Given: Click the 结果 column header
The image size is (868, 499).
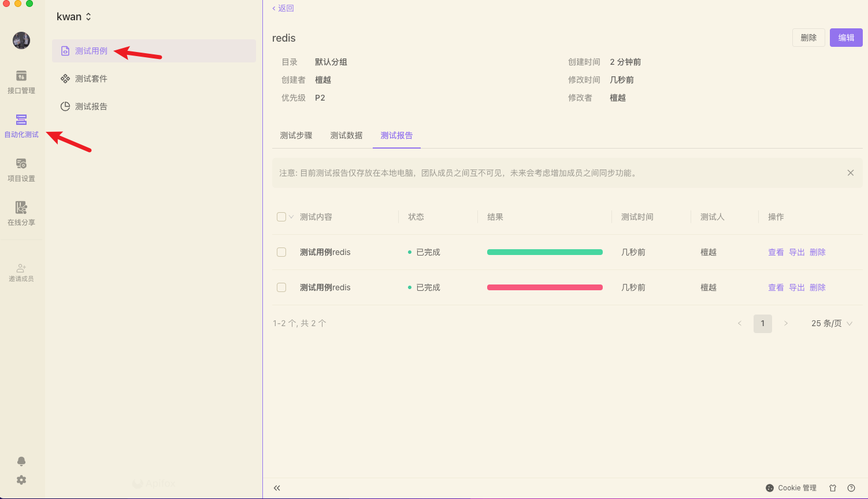Looking at the screenshot, I should pos(495,217).
